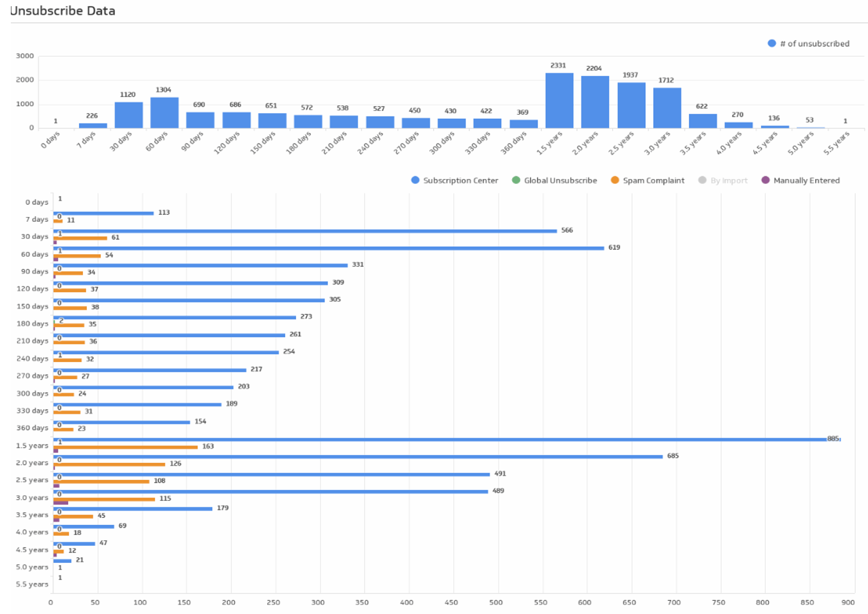This screenshot has width=868, height=614.
Task: Click the 3.5 years column showing 622
Action: click(703, 121)
